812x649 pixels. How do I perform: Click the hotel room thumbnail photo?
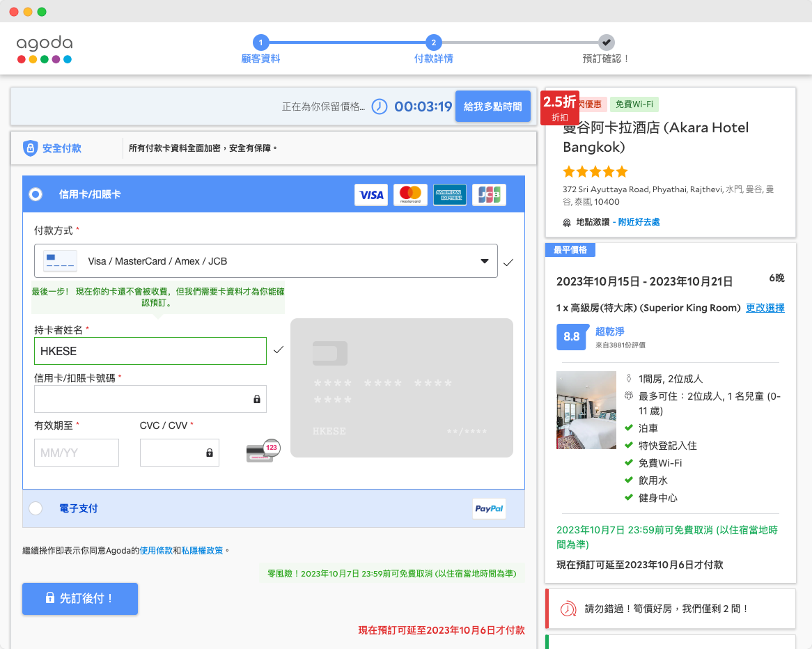click(586, 410)
